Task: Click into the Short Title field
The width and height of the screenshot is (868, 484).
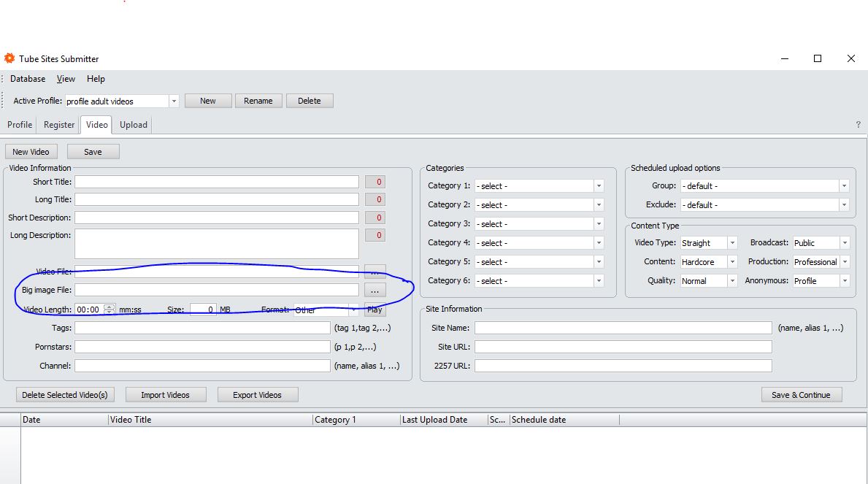Action: 216,182
